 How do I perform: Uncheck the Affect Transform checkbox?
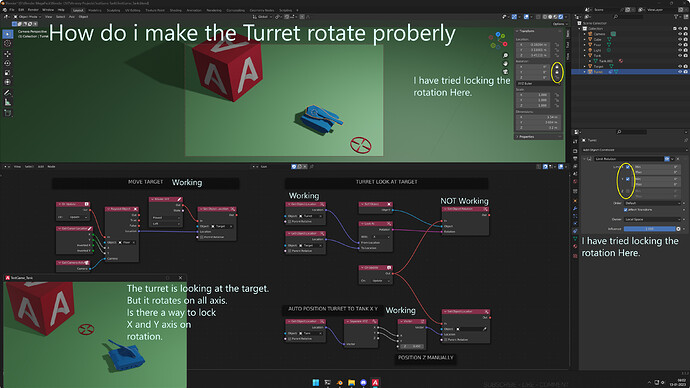625,210
